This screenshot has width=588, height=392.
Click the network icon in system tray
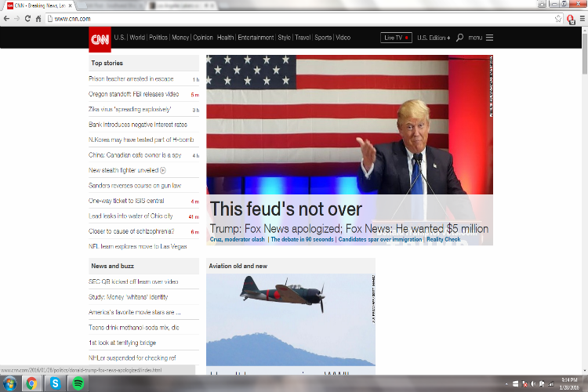point(551,383)
